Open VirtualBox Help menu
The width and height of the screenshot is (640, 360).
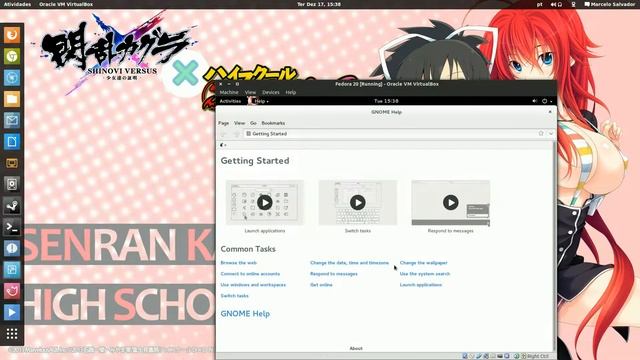(x=291, y=92)
